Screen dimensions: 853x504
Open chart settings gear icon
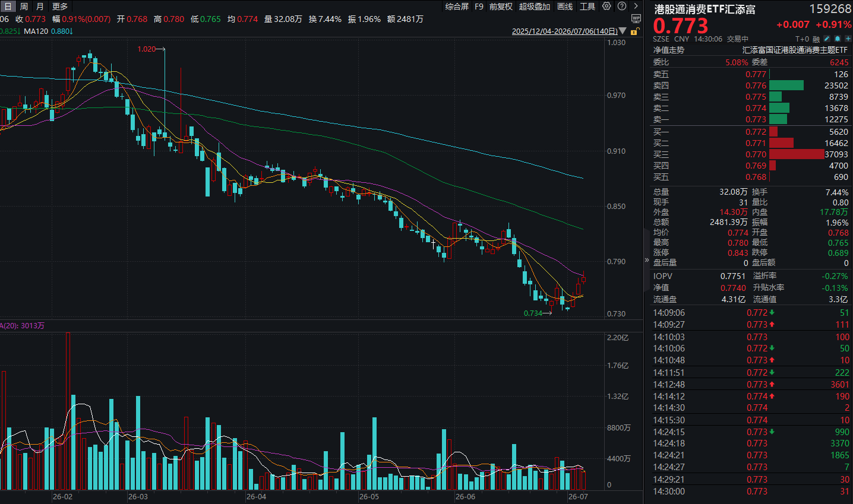[x=606, y=6]
